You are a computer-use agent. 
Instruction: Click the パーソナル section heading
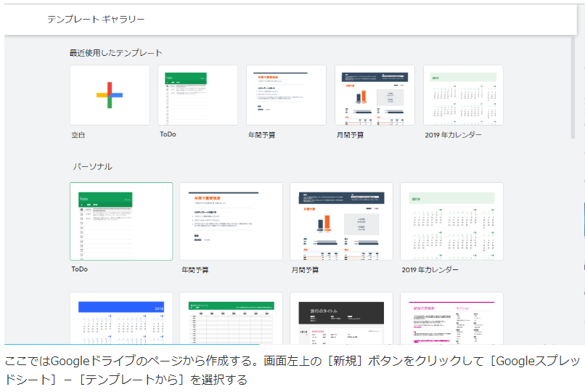click(92, 167)
